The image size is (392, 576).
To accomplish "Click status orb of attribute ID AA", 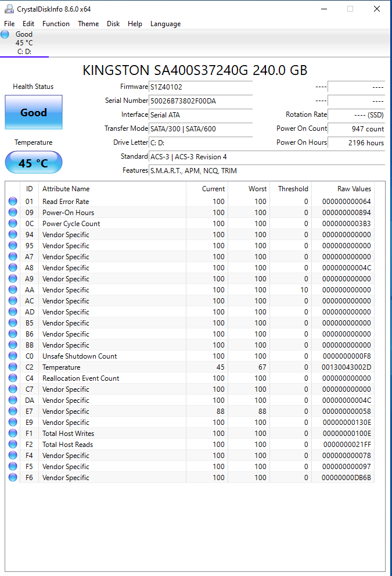I will pos(13,289).
